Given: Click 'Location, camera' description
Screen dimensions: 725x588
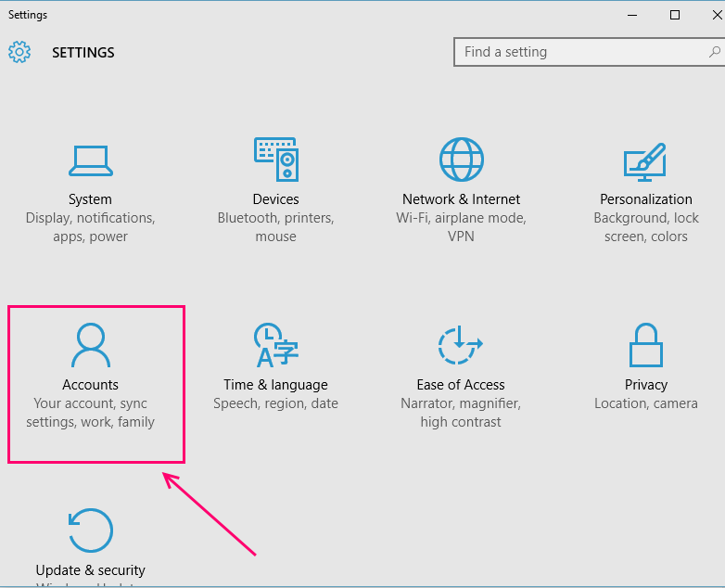Looking at the screenshot, I should (x=646, y=403).
